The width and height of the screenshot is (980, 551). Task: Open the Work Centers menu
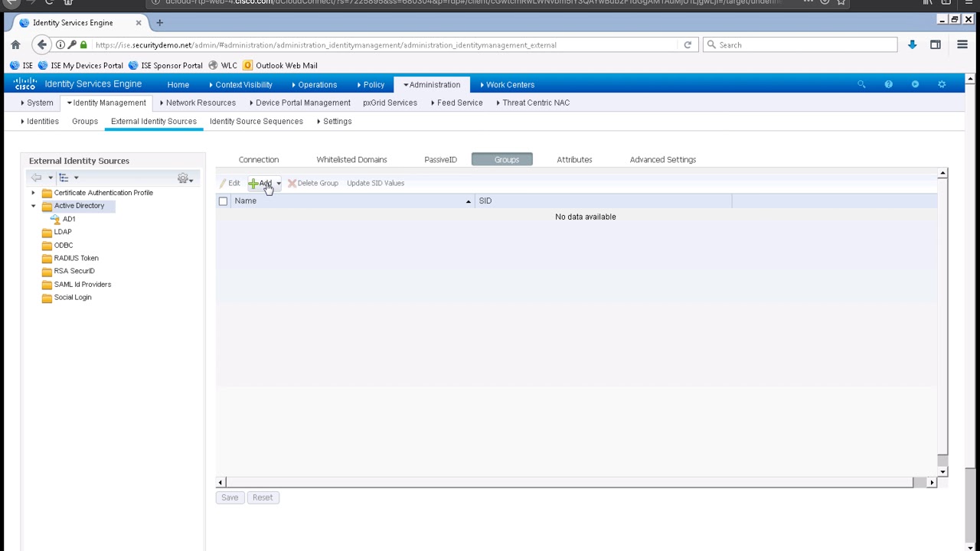pos(507,84)
